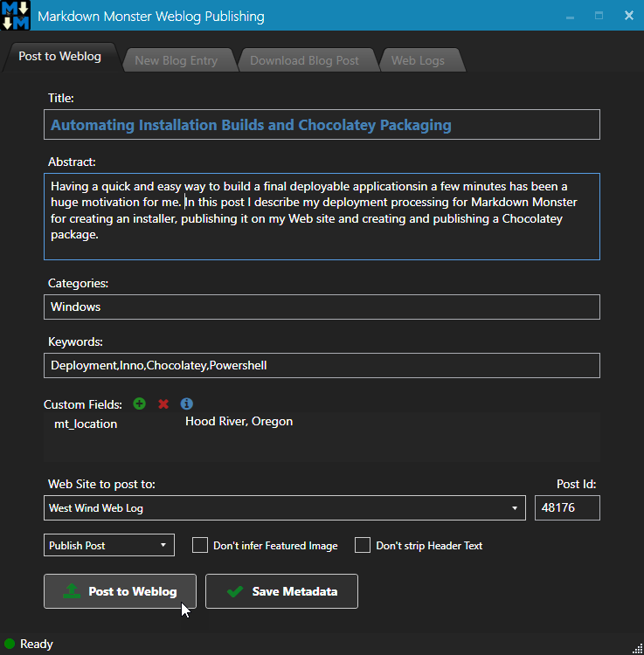This screenshot has width=644, height=655.
Task: Enable Don't infer Featured Image checkbox
Action: pos(200,545)
